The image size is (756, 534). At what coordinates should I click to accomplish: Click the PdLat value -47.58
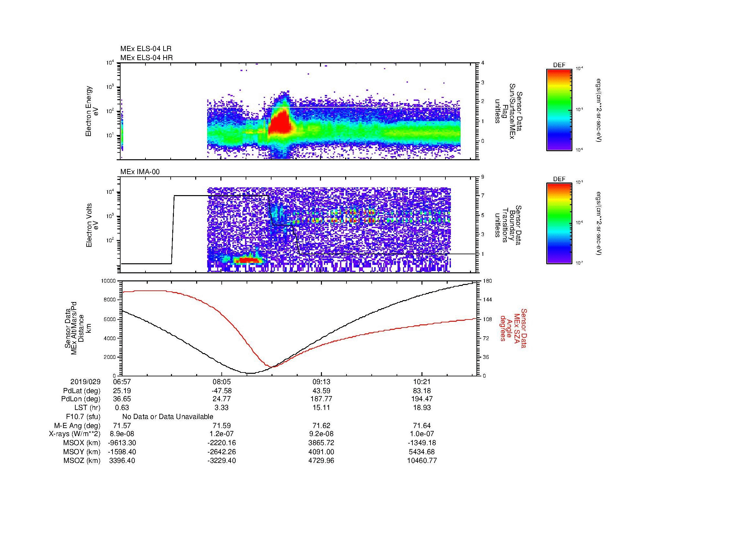[222, 391]
